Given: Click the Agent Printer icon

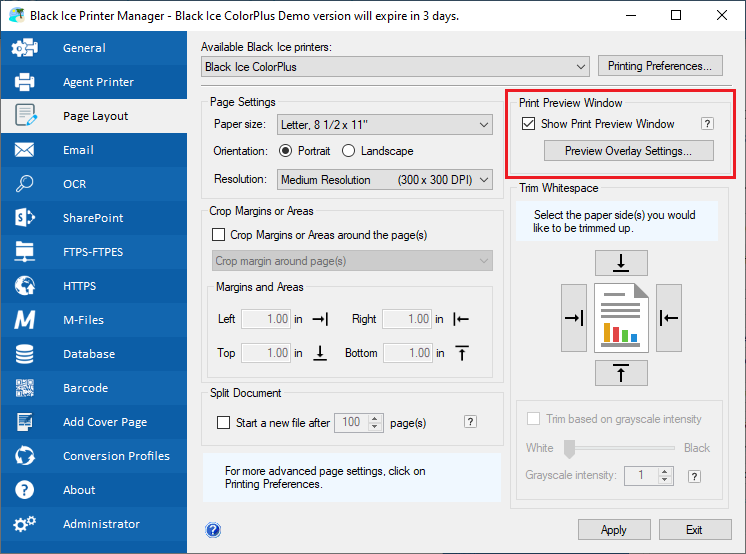Looking at the screenshot, I should [x=25, y=82].
